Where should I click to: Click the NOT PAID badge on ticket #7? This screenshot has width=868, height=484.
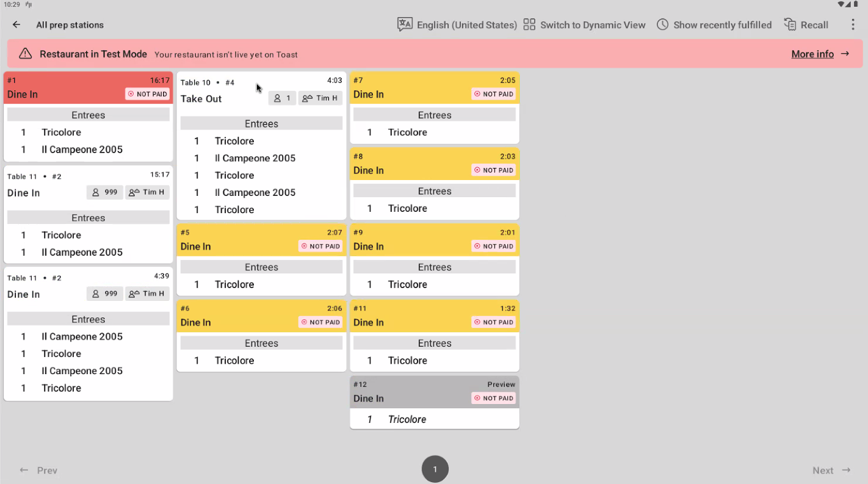tap(493, 94)
